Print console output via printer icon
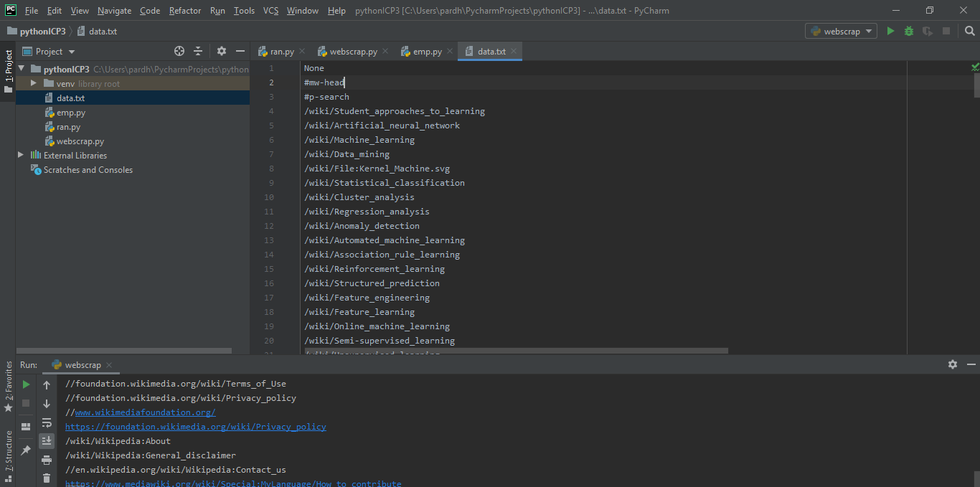This screenshot has height=487, width=980. [x=47, y=460]
